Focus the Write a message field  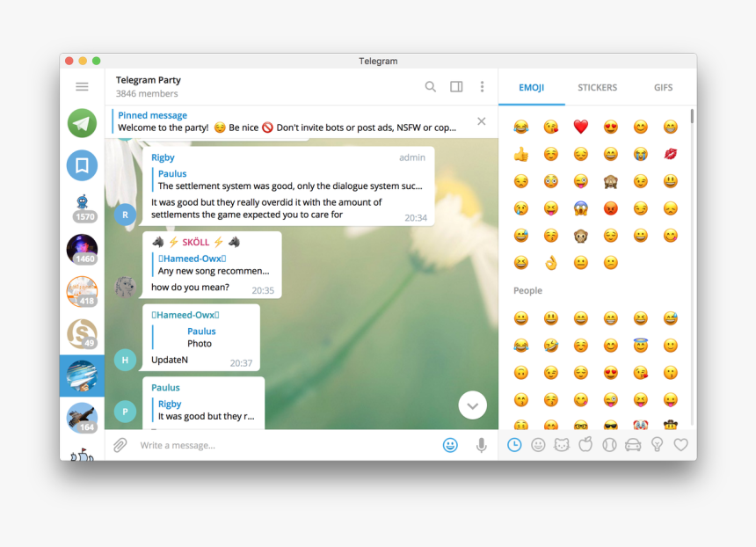285,445
